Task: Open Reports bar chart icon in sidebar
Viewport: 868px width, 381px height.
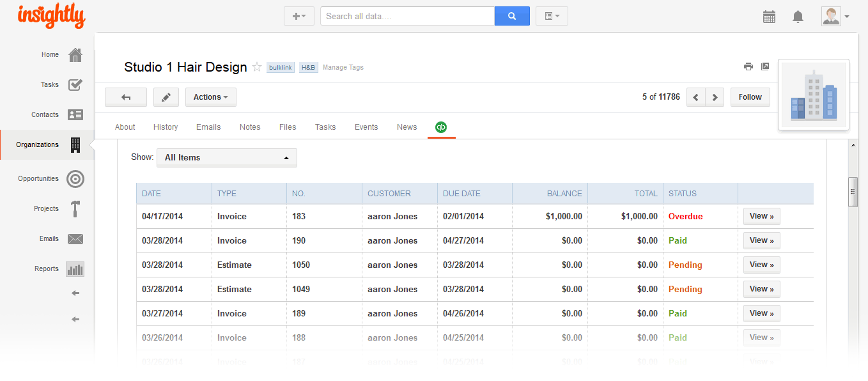Action: click(75, 269)
